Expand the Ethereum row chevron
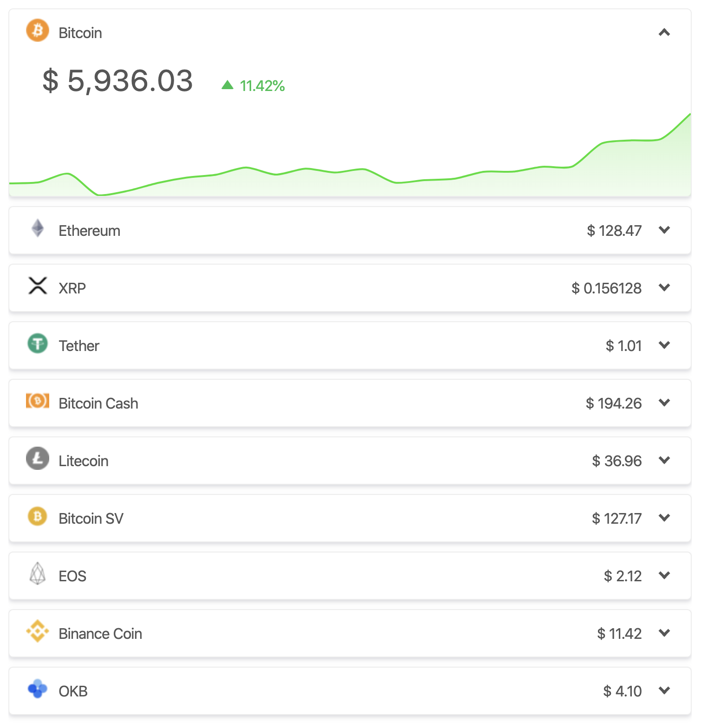 (664, 230)
